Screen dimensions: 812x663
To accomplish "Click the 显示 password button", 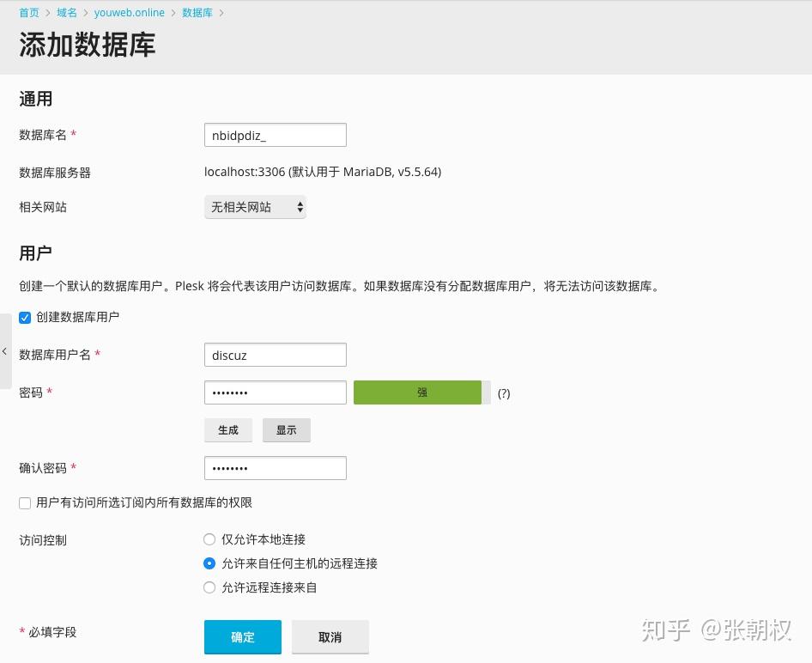I will pyautogui.click(x=287, y=430).
